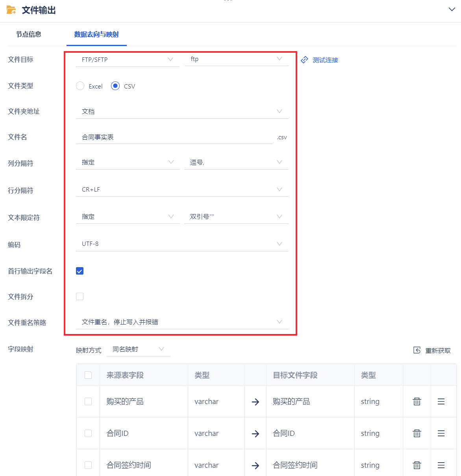Image resolution: width=461 pixels, height=476 pixels.
Task: Toggle the select-all checkbox in table header
Action: pyautogui.click(x=88, y=375)
